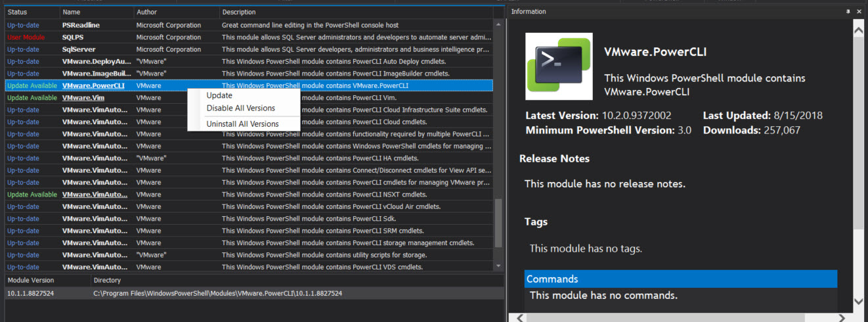Select the storage management cmdlets row
The image size is (868, 322).
click(x=249, y=242)
